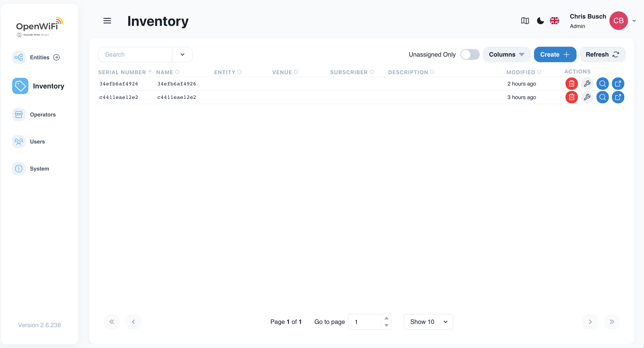Click the Entities arrow icon in sidebar
Viewport: 644px width, 348px height.
tap(56, 57)
